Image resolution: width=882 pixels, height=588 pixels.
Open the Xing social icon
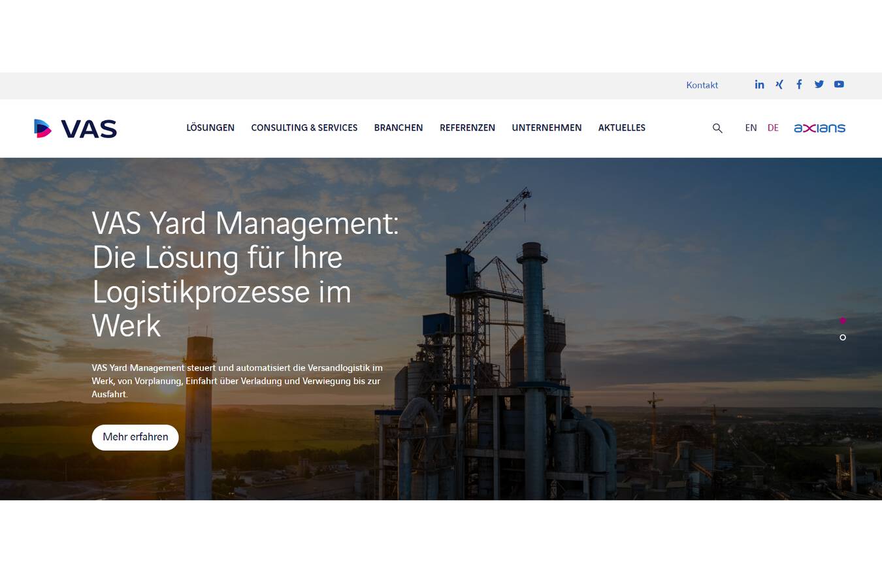pos(779,84)
